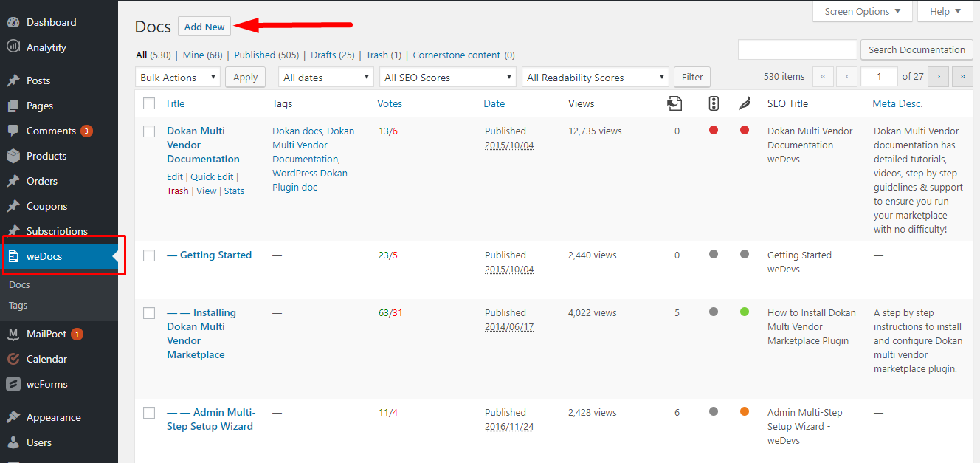This screenshot has height=463, width=980.
Task: Check Dokan Multi Vendor Documentation row checkbox
Action: [x=149, y=131]
